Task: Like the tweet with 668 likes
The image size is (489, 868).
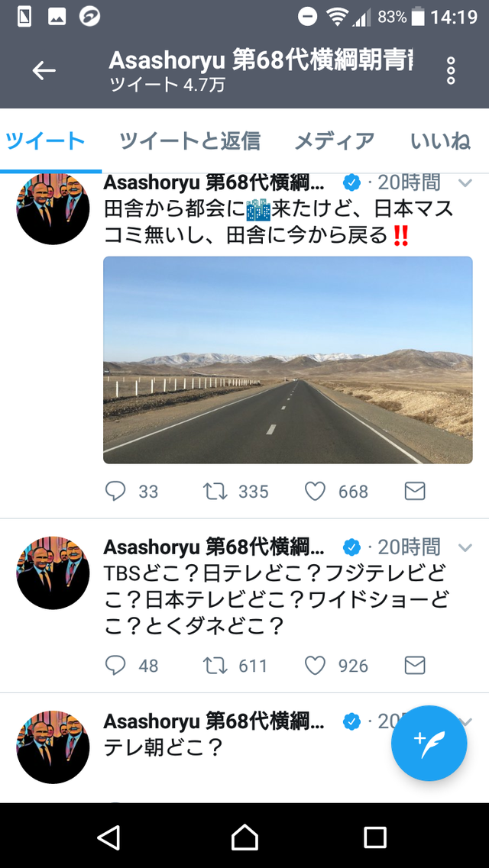Action: tap(315, 491)
